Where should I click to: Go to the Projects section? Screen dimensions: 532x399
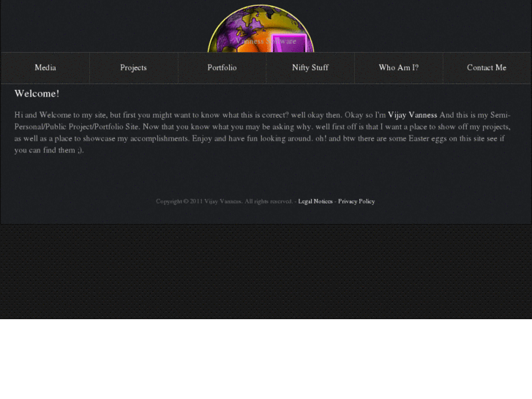tap(133, 67)
